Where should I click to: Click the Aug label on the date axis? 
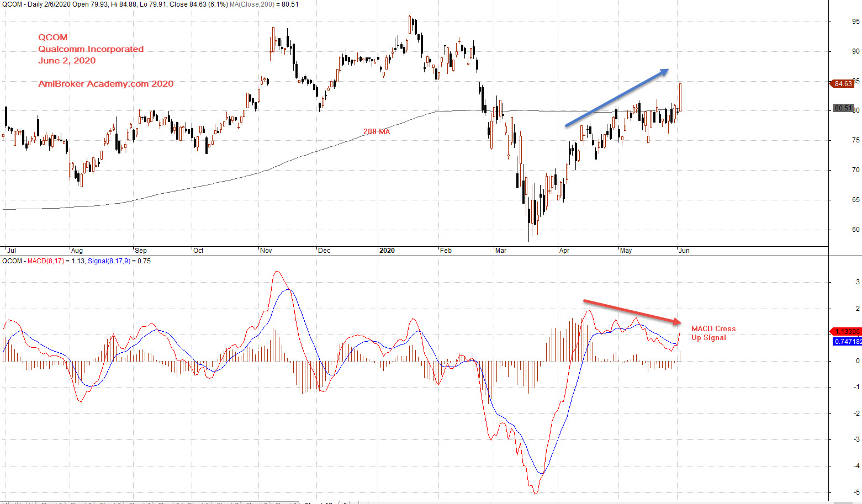click(77, 251)
